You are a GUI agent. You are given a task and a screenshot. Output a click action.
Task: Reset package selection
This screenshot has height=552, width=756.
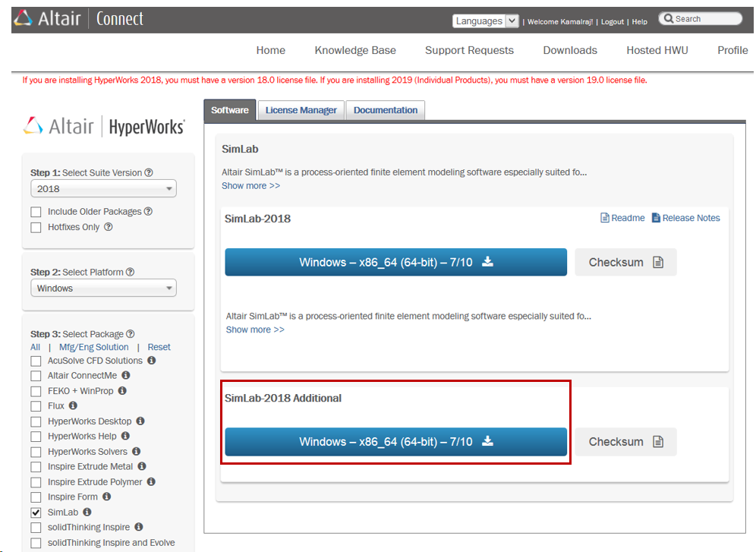click(x=159, y=347)
